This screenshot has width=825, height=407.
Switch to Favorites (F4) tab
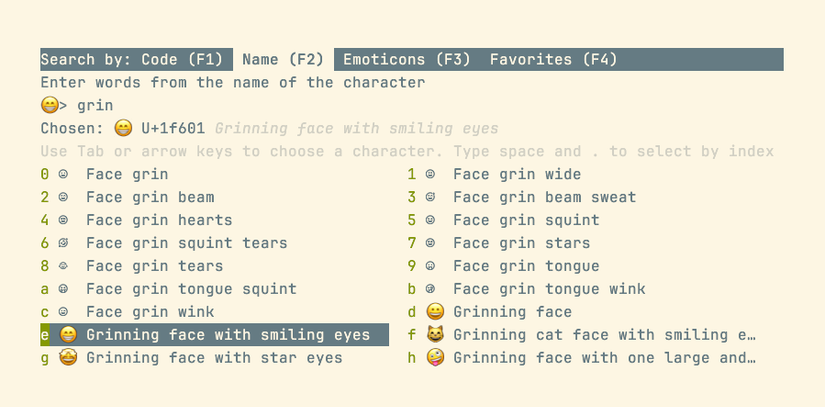553,60
